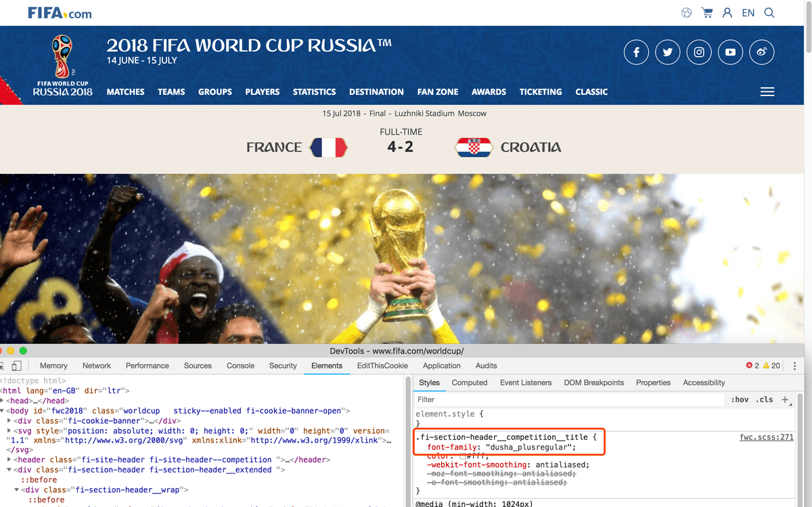
Task: Toggle the device toolbar in DevTools
Action: pos(16,366)
